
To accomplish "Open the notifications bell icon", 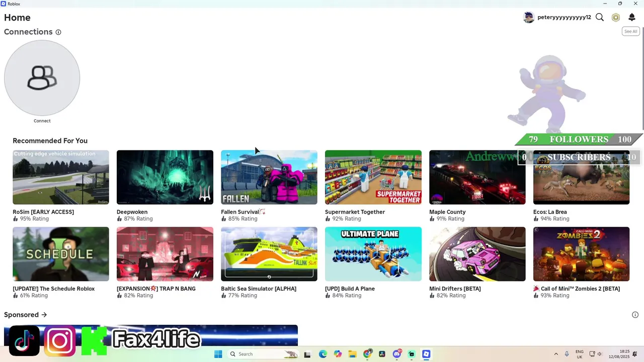I will (632, 18).
